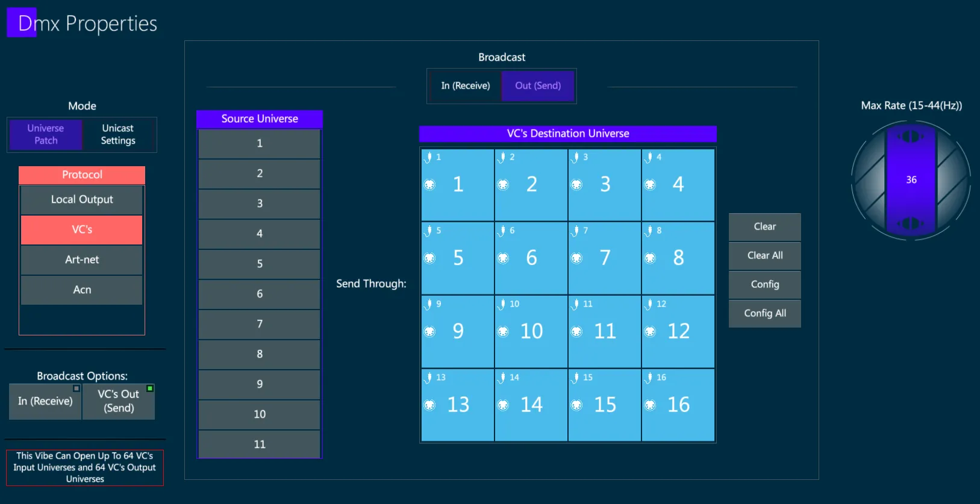Screen dimensions: 980x504
Task: Click the Clear button
Action: coord(765,226)
